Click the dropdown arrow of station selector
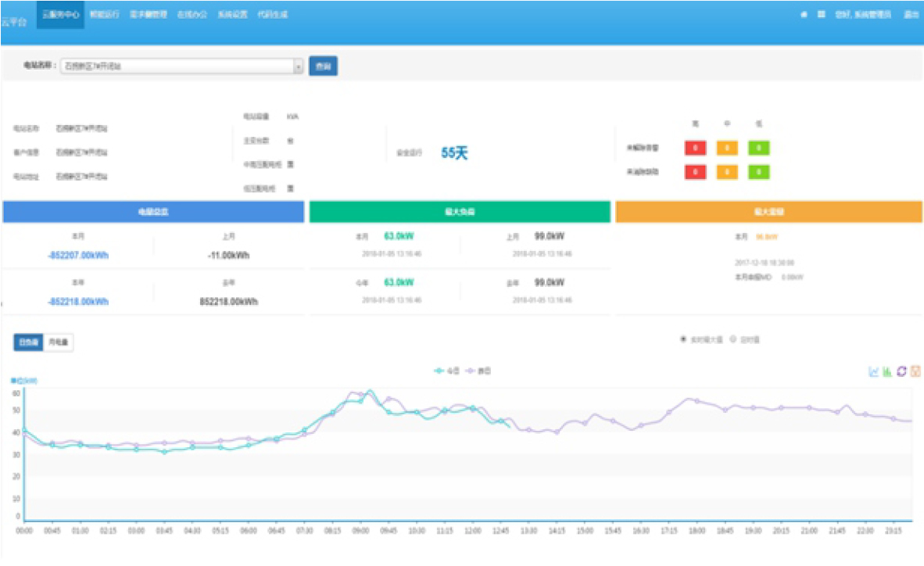The width and height of the screenshot is (924, 566). 298,66
